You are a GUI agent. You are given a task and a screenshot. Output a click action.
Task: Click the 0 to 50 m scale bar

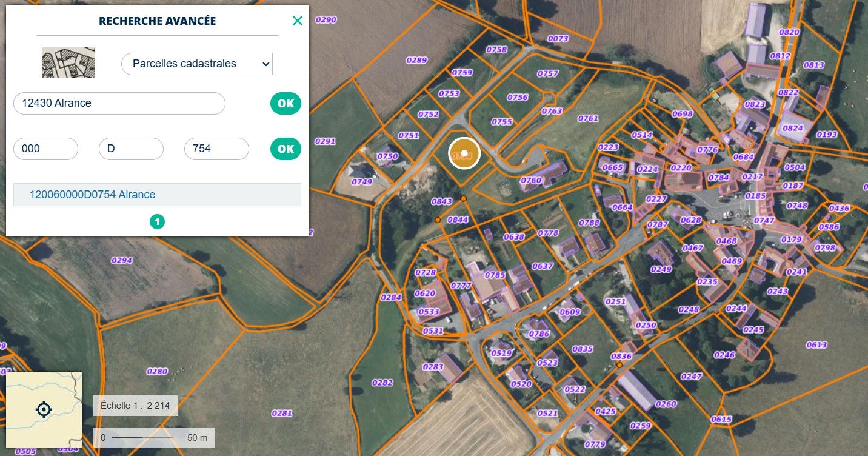click(153, 437)
